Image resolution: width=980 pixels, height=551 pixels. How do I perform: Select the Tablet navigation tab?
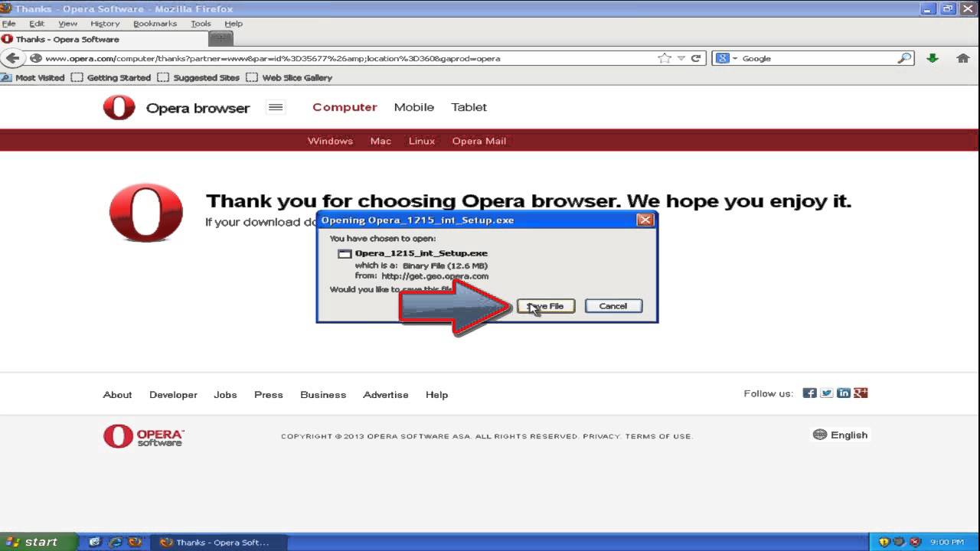(x=469, y=107)
